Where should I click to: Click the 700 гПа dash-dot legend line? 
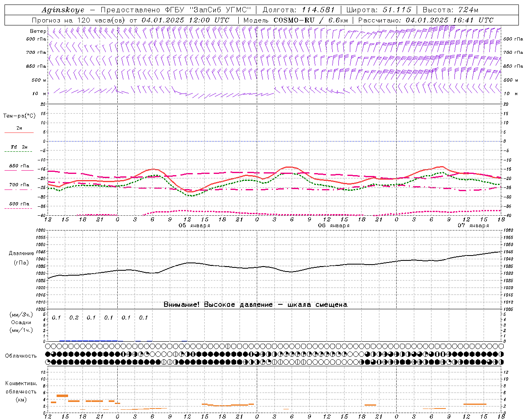pyautogui.click(x=19, y=189)
